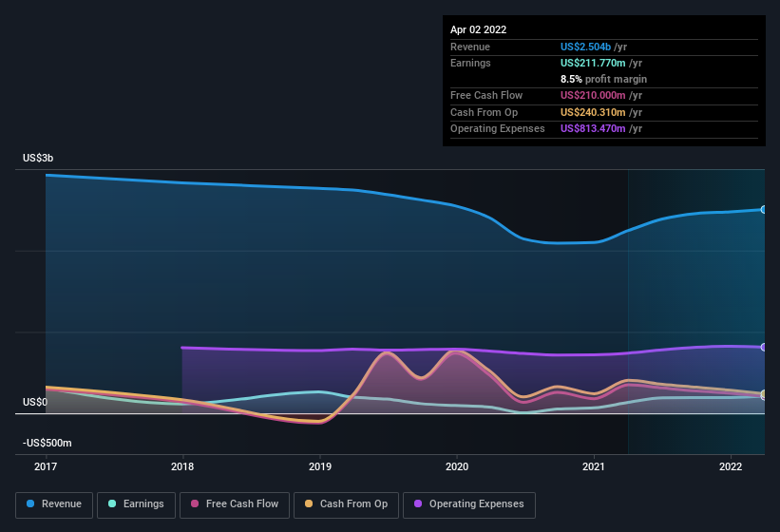780x532 pixels.
Task: Click the 2021 axis label
Action: pos(594,466)
